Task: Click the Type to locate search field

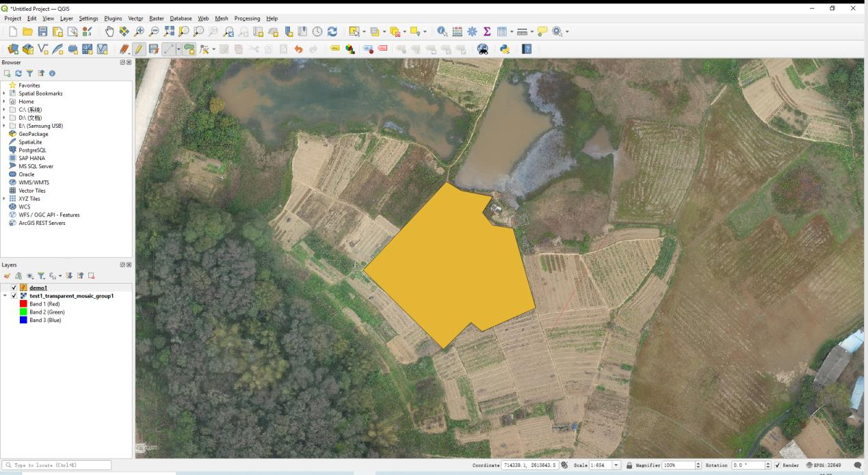Action: tap(58, 465)
